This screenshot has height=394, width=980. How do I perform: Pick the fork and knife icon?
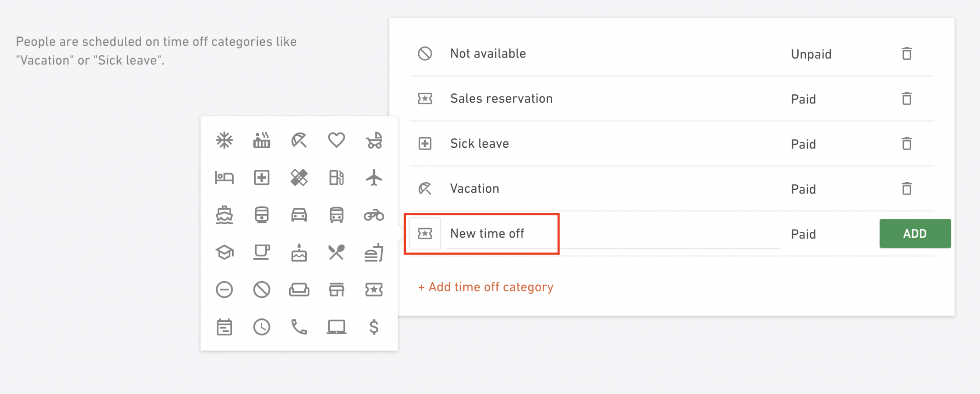point(336,252)
